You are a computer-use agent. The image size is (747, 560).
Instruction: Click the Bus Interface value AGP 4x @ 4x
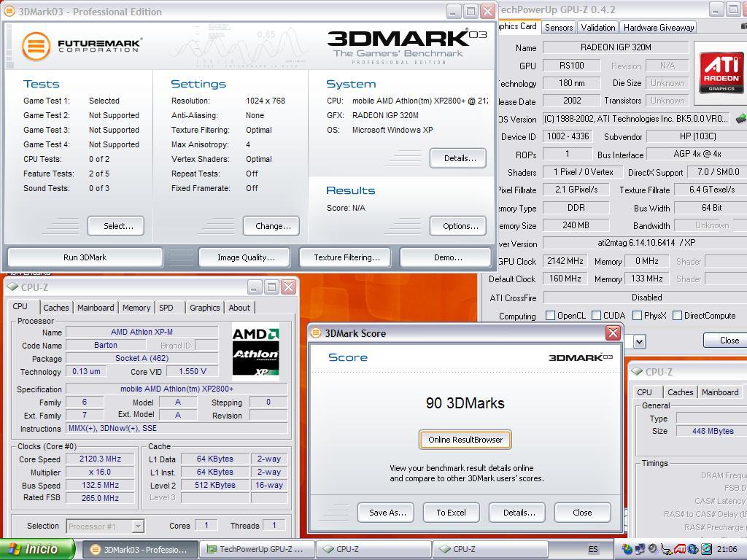coord(697,154)
